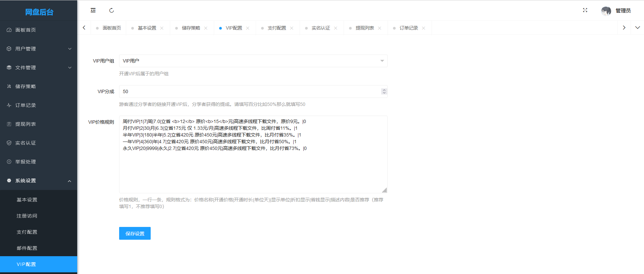Click the refresh page icon
This screenshot has width=644, height=274.
tap(111, 10)
